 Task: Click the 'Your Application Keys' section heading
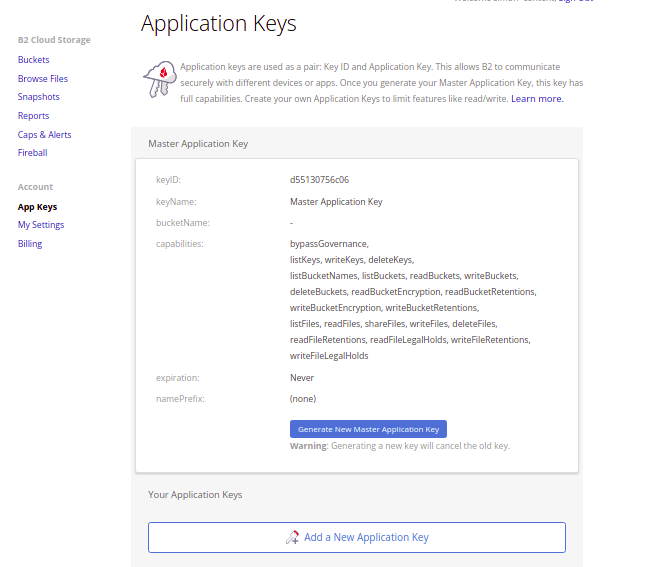click(195, 495)
